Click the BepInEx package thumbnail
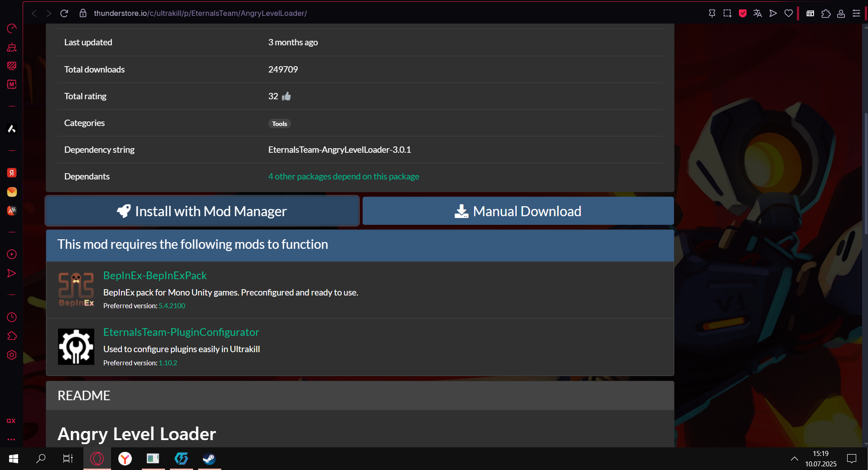The image size is (868, 470). (x=76, y=290)
